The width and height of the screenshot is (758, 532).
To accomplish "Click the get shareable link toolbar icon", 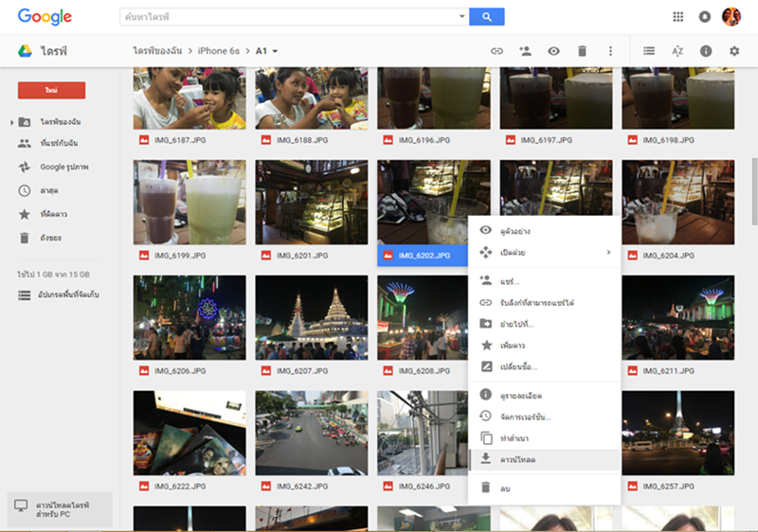I will 496,51.
